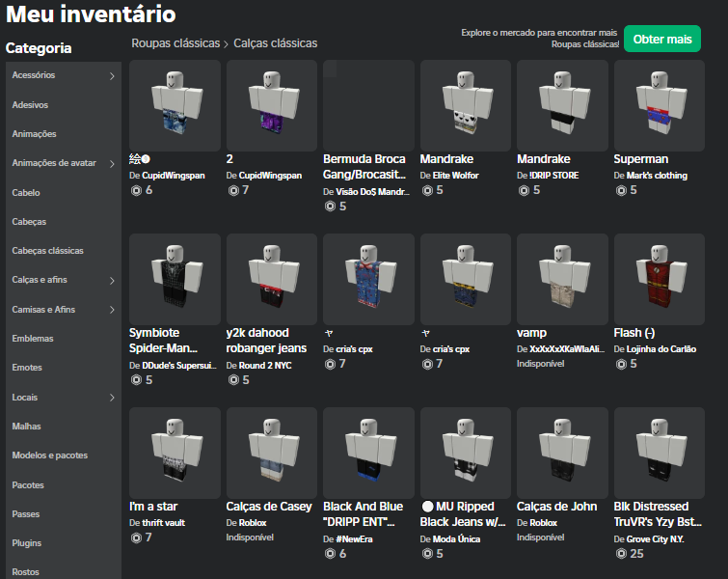The image size is (728, 579).
Task: Open creator Lojinha do Carlão link
Action: (661, 349)
